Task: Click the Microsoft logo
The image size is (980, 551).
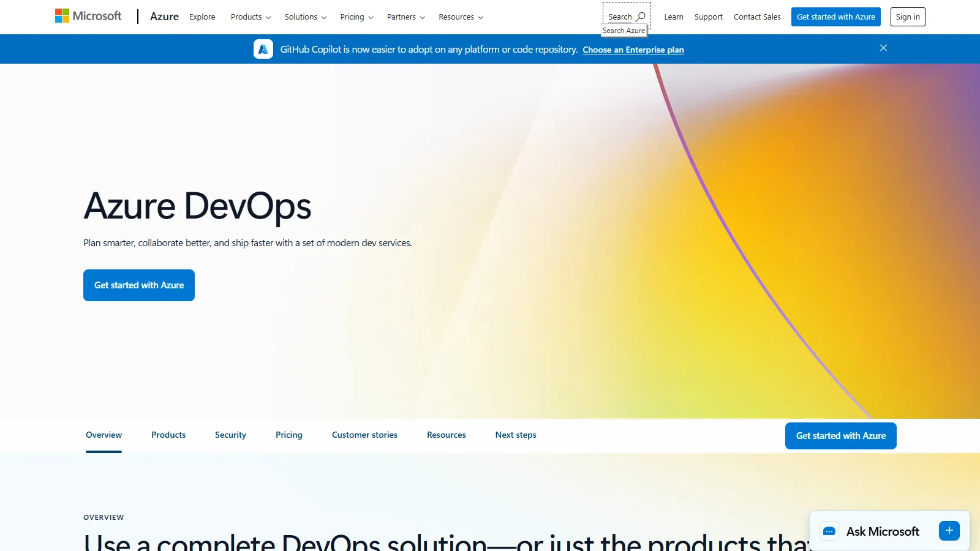Action: [88, 15]
